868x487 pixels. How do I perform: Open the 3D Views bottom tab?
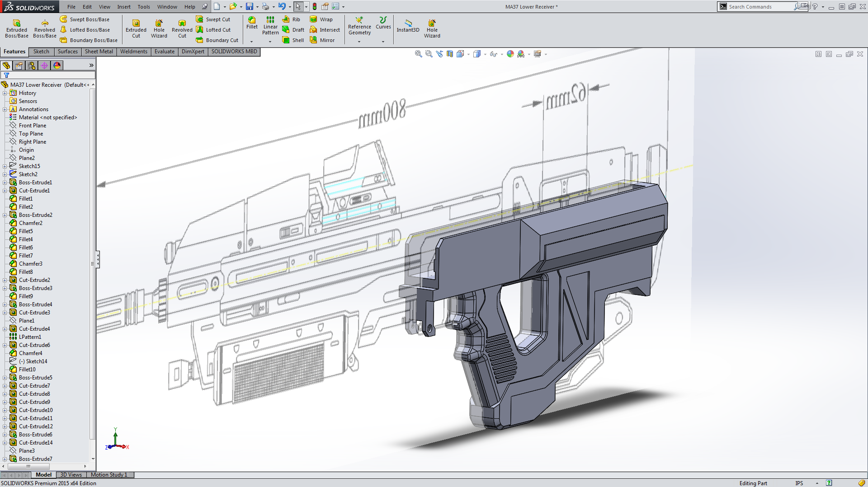[x=71, y=475]
